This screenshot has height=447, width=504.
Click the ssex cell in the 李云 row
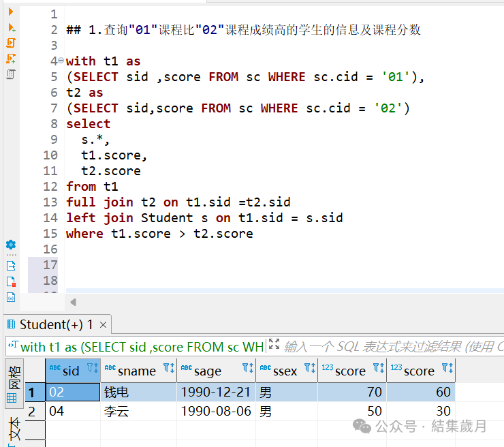pyautogui.click(x=287, y=411)
